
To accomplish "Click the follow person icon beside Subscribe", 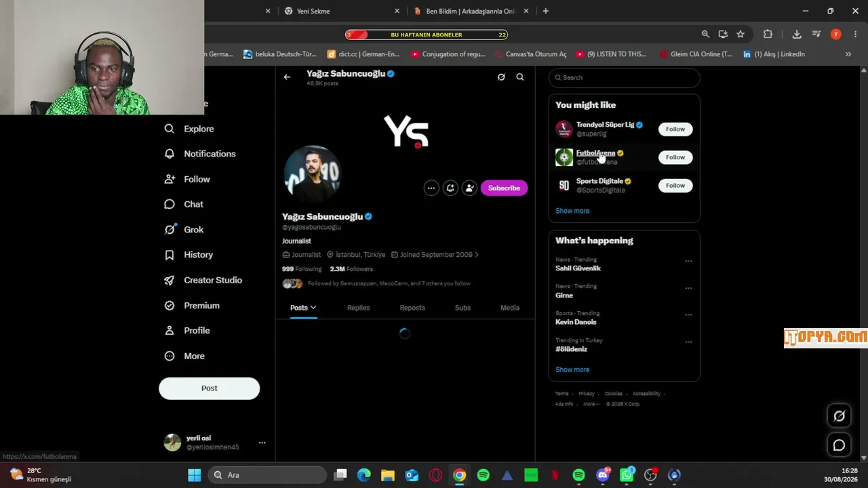I will click(x=469, y=188).
